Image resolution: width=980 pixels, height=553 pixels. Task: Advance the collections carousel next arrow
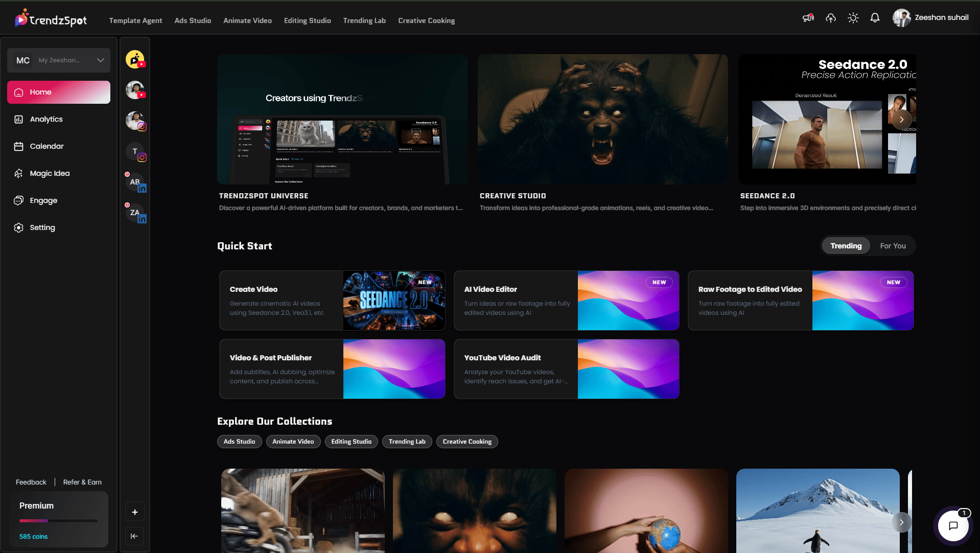tap(902, 522)
